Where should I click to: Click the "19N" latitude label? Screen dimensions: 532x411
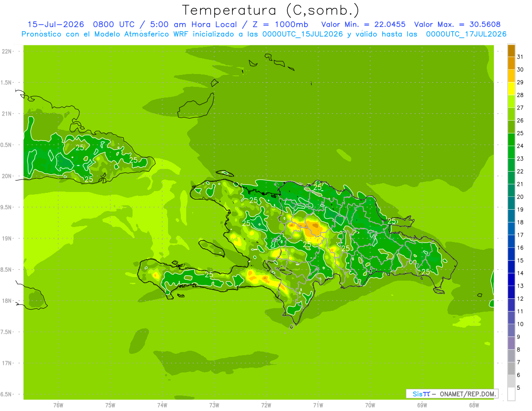7,239
